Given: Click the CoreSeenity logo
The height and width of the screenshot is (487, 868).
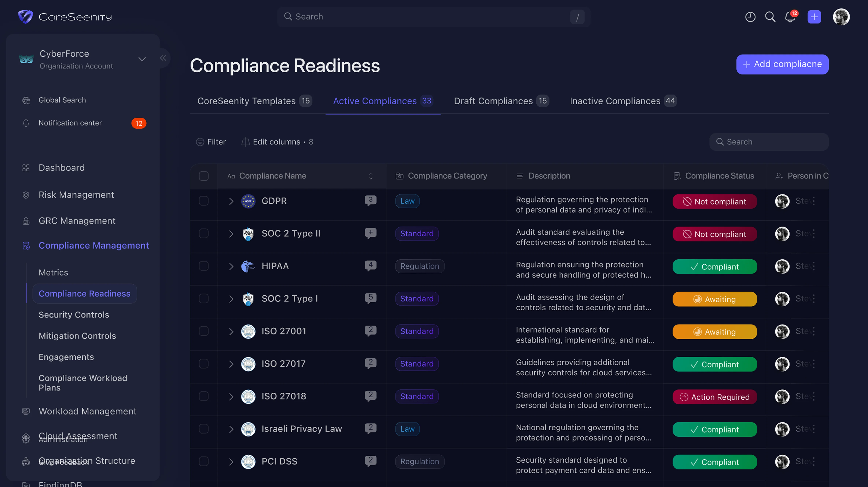Looking at the screenshot, I should point(65,17).
